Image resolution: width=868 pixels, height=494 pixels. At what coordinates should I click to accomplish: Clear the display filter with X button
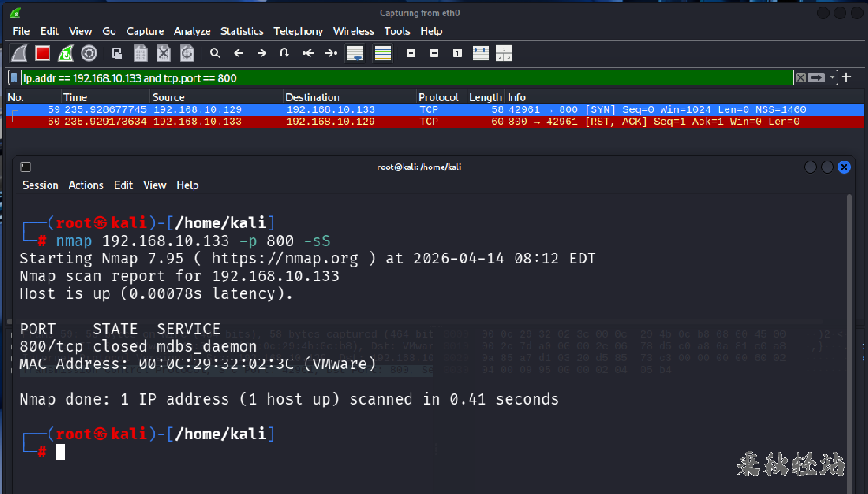point(800,78)
